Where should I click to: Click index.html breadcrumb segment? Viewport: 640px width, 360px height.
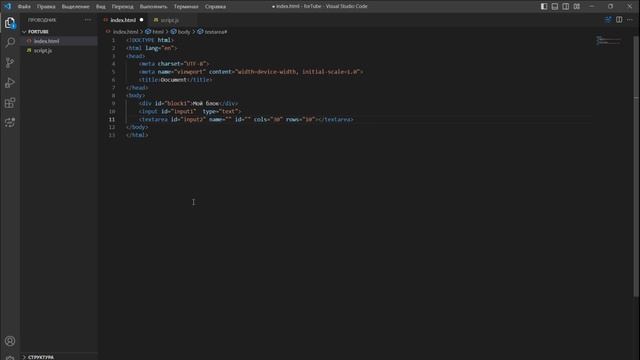coord(125,31)
